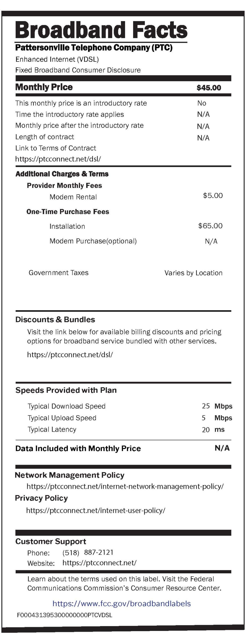246x644 pixels.
Task: Click the $45.00 monthly price
Action: (x=209, y=88)
